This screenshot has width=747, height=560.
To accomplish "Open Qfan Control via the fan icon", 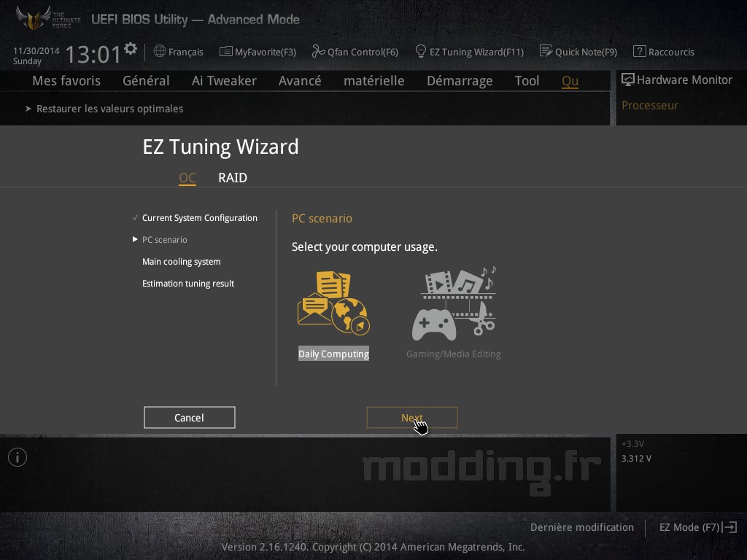I will click(x=318, y=51).
